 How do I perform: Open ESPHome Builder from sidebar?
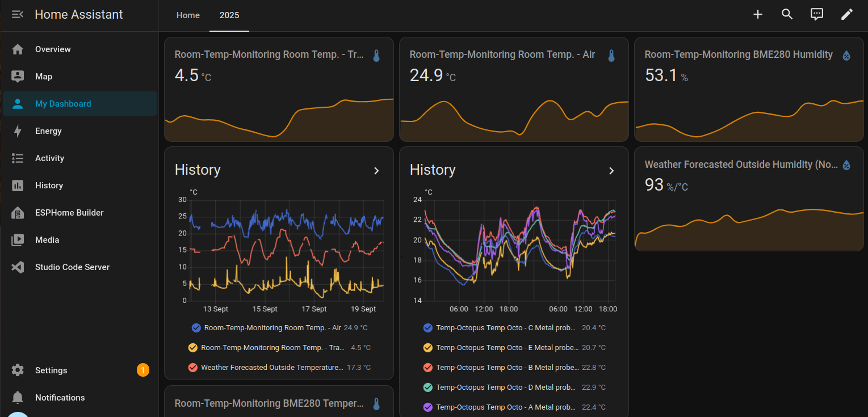pos(79,213)
